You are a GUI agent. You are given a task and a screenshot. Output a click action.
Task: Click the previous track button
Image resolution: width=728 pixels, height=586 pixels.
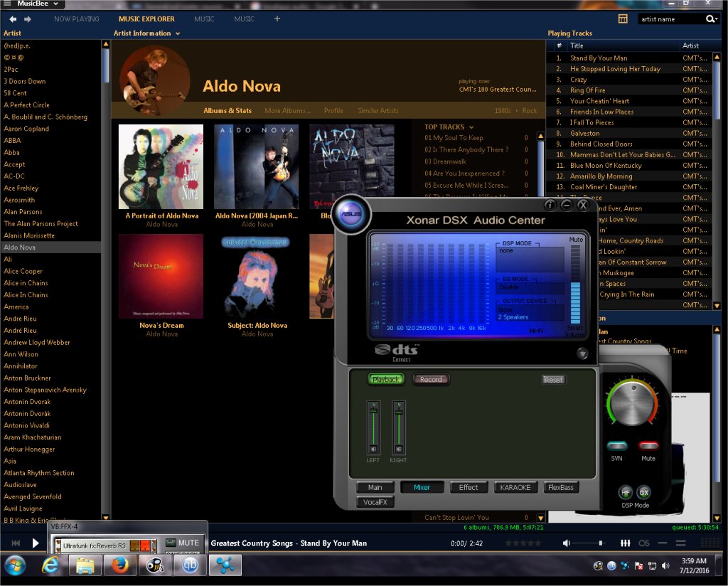coord(16,543)
